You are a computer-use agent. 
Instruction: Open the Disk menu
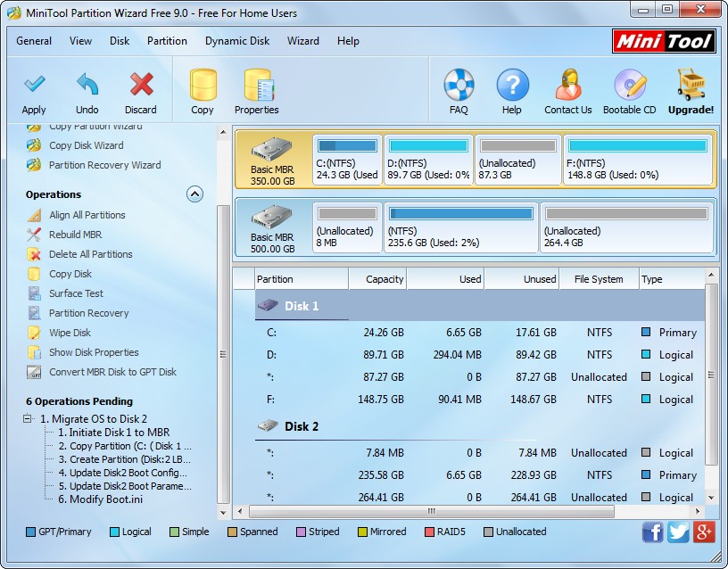pos(120,41)
